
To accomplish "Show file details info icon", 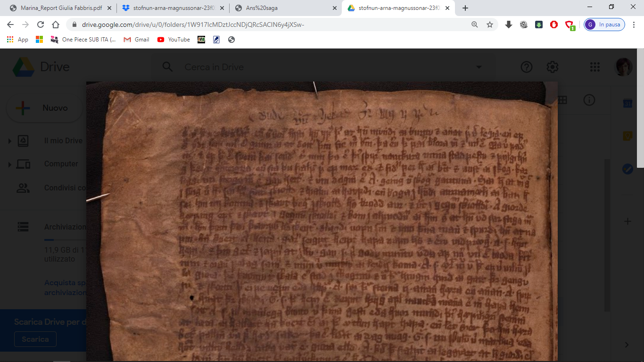I will point(589,100).
